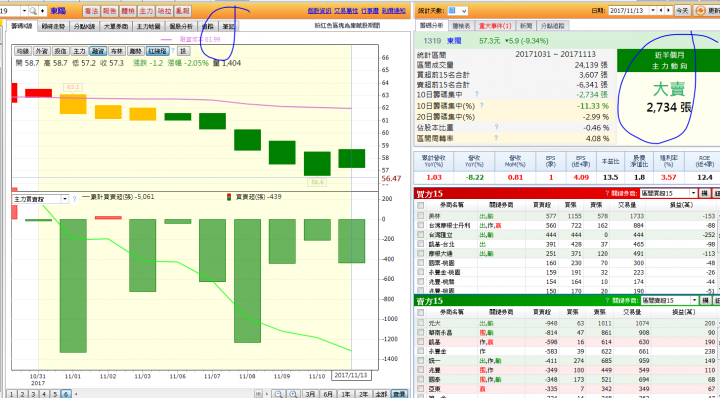
Task: Click help icon beside 佔股本比重
Action: click(496, 127)
